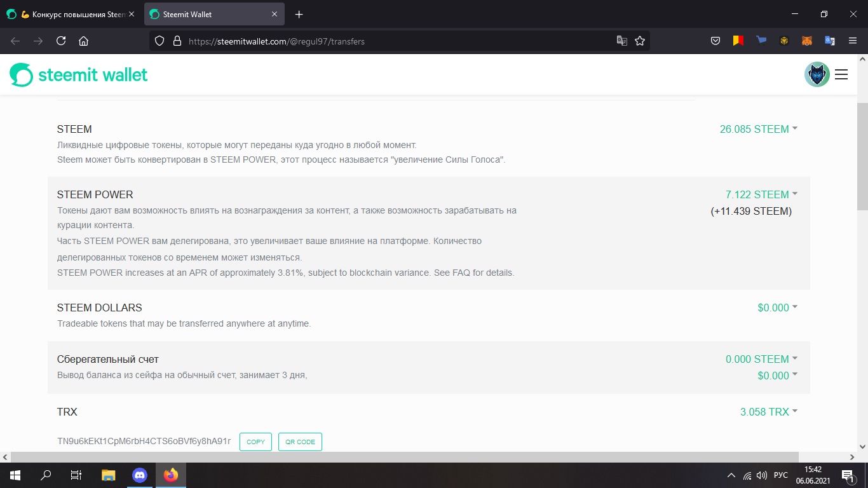Select the TRX address TN9u6kEKt1CpM6rbH4CTS6oBVf6y8hA91r
868x488 pixels.
click(144, 441)
